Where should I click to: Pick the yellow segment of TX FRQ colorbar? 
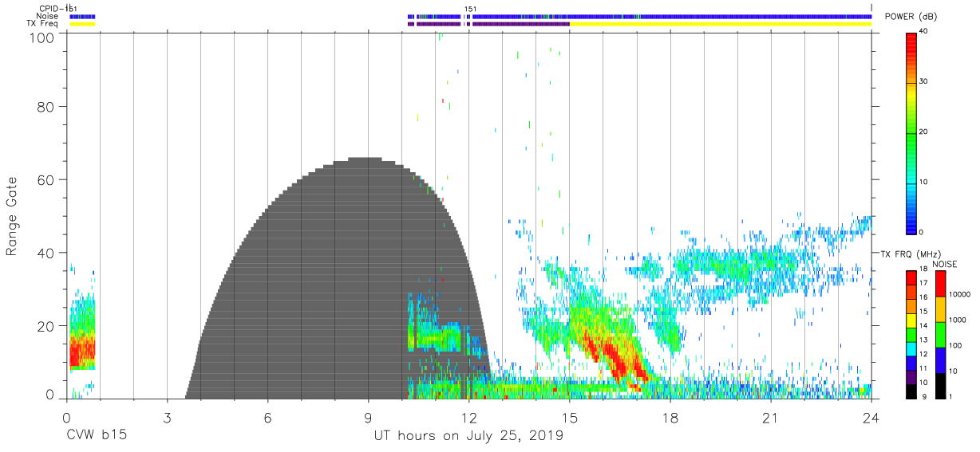tap(911, 320)
